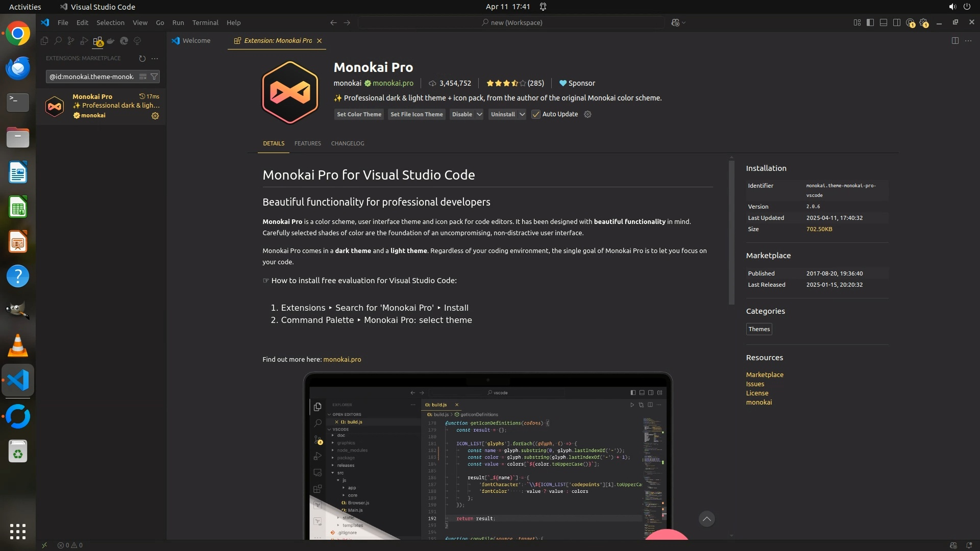Click the Explorer files icon
Image resolution: width=980 pixels, height=551 pixels.
click(44, 41)
